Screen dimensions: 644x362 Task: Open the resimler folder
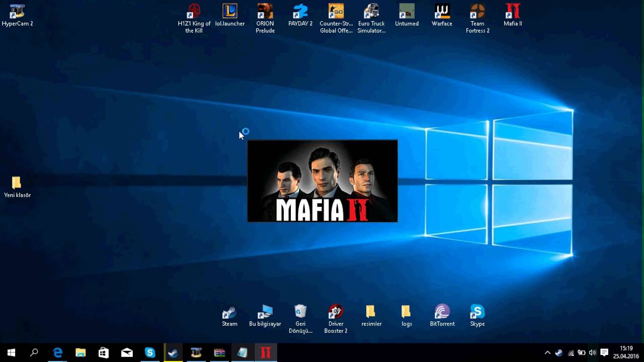pos(371,316)
